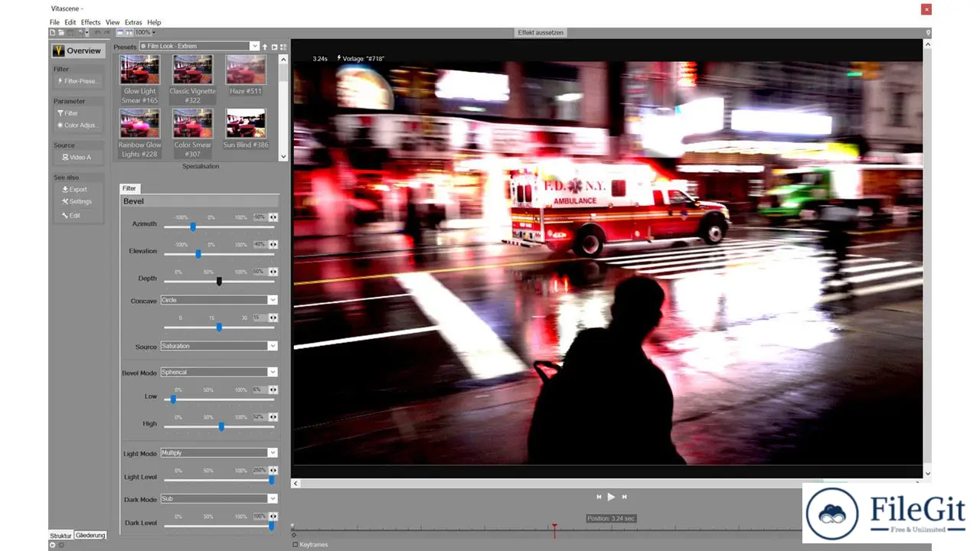
Task: Switch to the Gliederung tab
Action: click(90, 536)
